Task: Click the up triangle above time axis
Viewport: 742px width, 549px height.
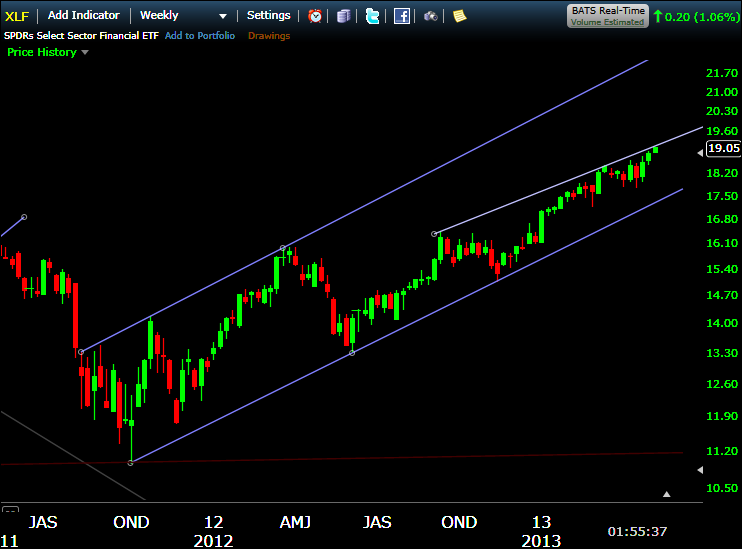Action: [667, 494]
